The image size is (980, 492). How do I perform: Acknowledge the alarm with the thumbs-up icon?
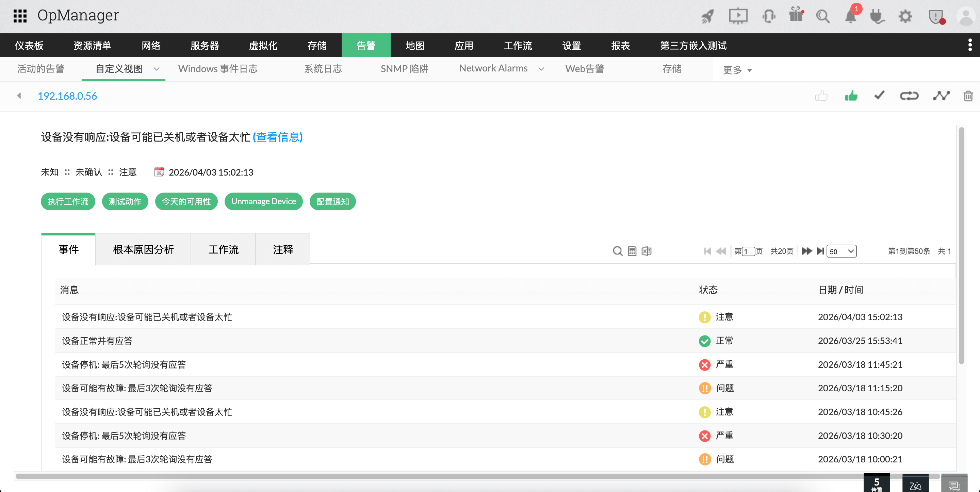[851, 96]
